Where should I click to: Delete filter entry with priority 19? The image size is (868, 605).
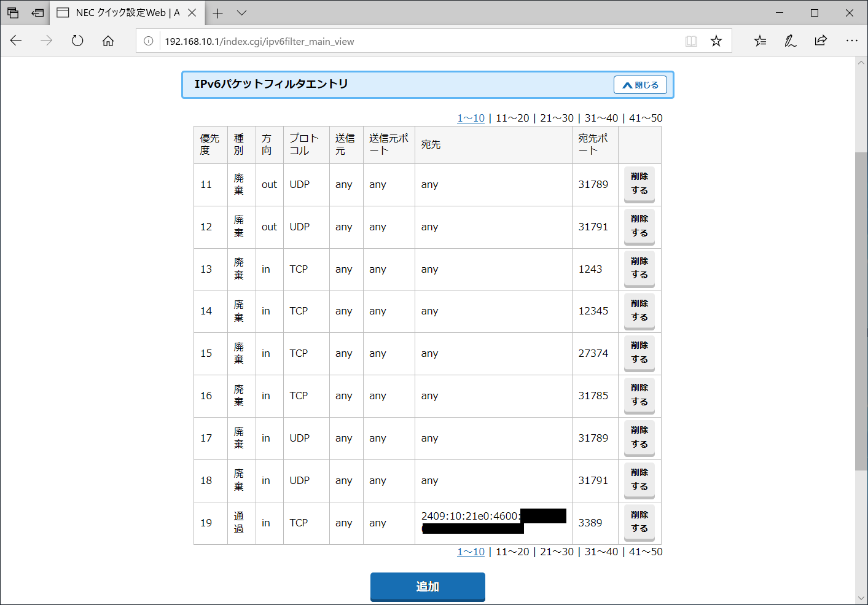tap(639, 523)
